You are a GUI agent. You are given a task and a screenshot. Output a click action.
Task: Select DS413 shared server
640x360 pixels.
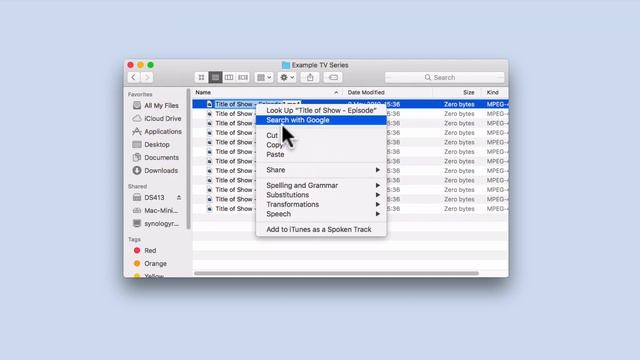click(149, 198)
